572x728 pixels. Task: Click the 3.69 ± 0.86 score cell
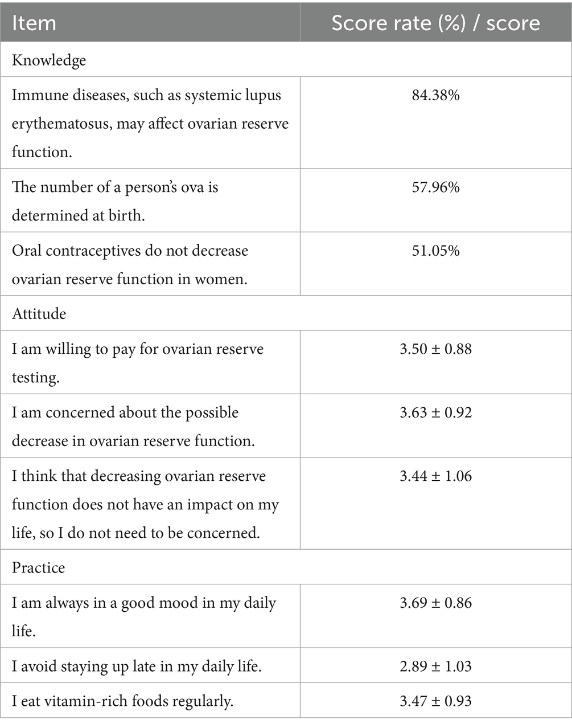pyautogui.click(x=435, y=603)
